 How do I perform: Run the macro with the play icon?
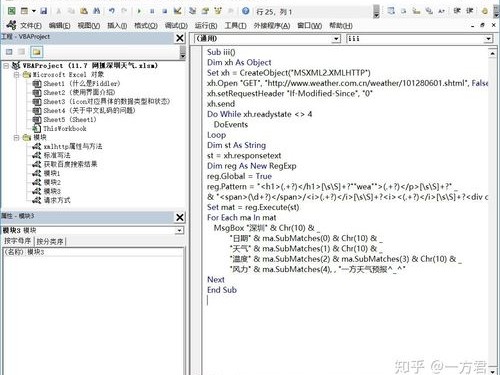tap(139, 11)
